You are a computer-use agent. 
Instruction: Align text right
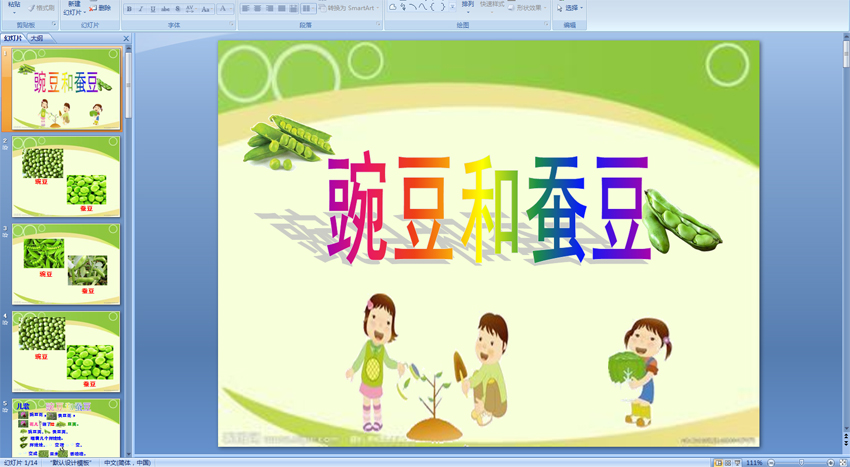pos(269,8)
